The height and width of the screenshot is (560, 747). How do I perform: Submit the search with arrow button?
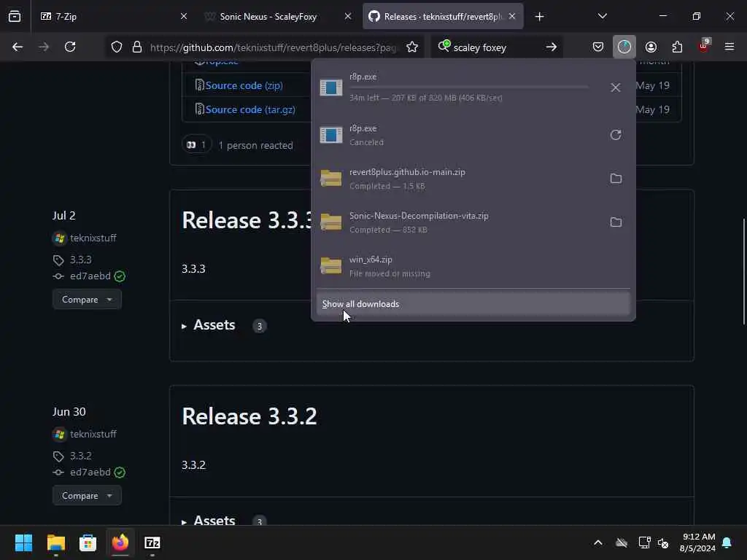pos(551,47)
